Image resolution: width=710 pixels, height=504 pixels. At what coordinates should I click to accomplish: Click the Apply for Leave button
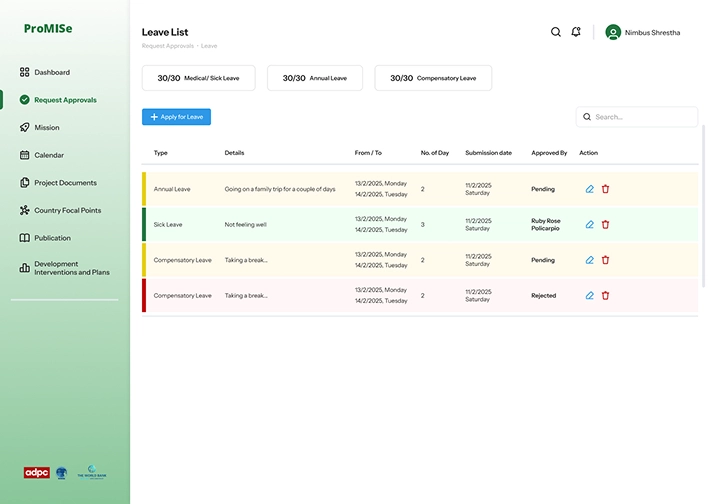[176, 117]
